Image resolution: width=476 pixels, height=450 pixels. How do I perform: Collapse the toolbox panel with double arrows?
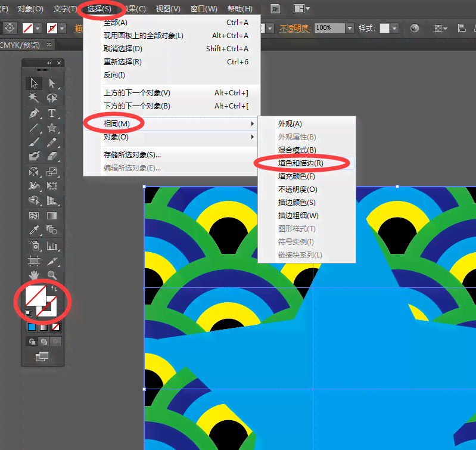point(49,63)
